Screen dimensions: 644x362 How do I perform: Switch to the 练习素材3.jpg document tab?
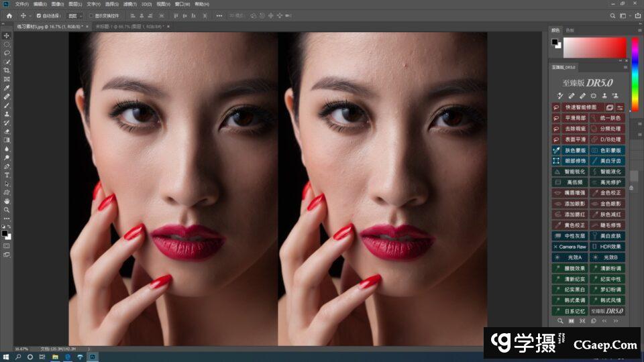click(x=47, y=26)
